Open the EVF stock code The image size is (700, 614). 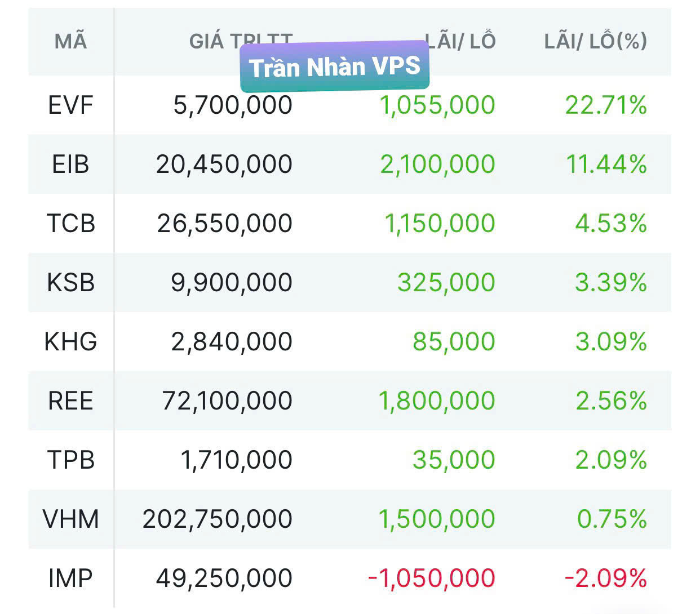point(70,105)
